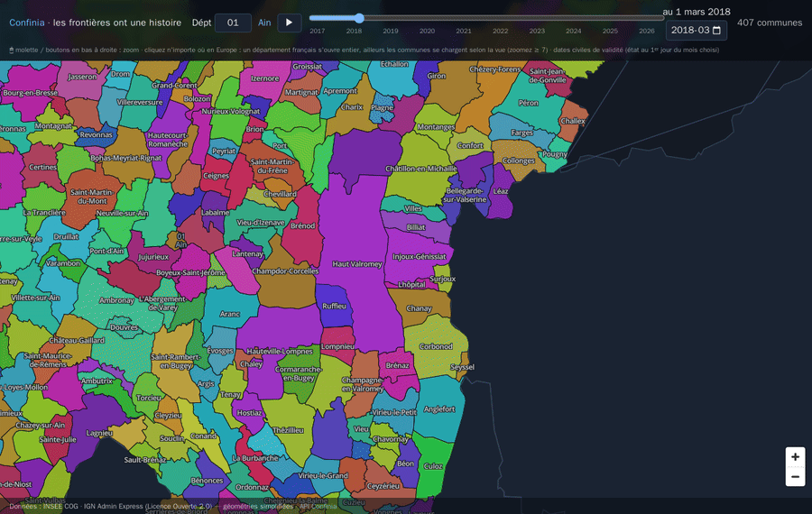The height and width of the screenshot is (514, 812).
Task: Select the Château-Gaillard commune
Action: [x=77, y=341]
